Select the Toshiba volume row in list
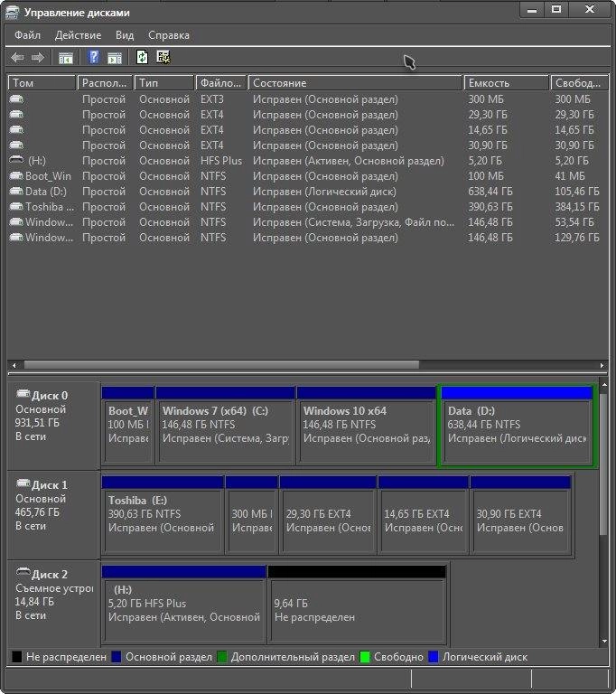 point(307,207)
